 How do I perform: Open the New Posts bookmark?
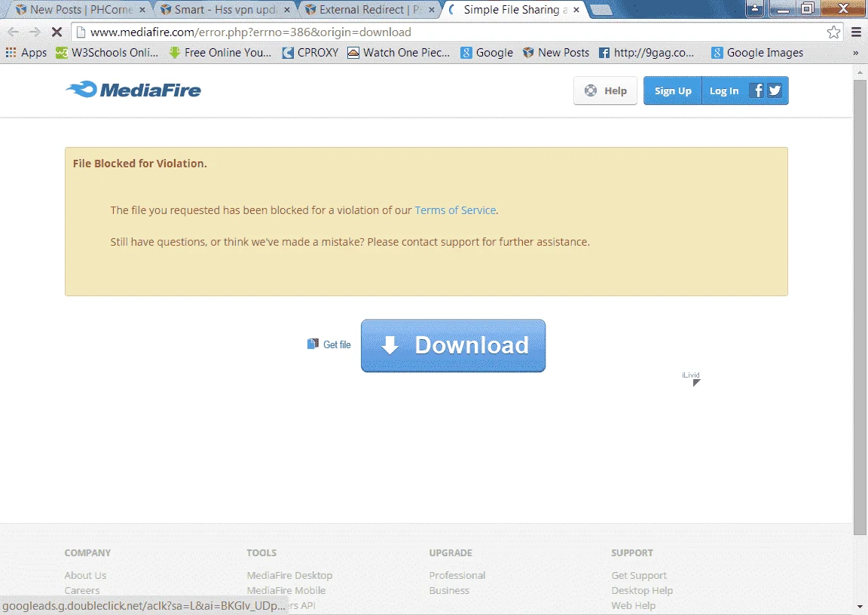tap(556, 53)
